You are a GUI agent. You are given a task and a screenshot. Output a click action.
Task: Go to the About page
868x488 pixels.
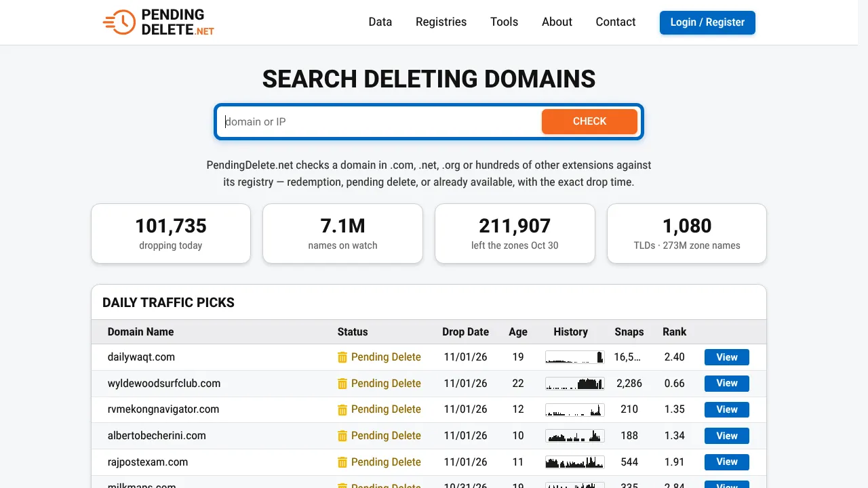point(557,22)
